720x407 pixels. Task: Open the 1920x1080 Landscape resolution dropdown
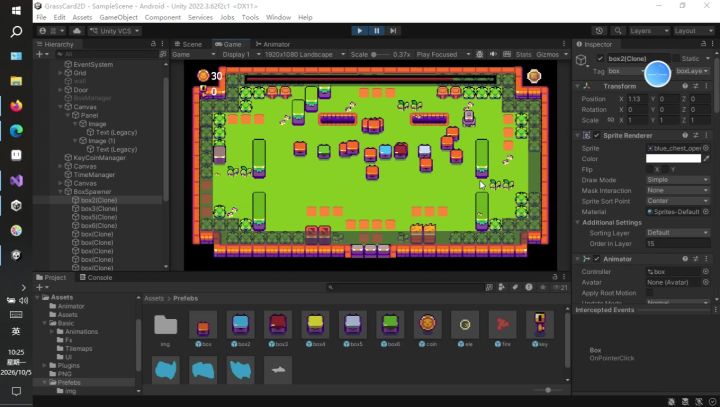(305, 54)
